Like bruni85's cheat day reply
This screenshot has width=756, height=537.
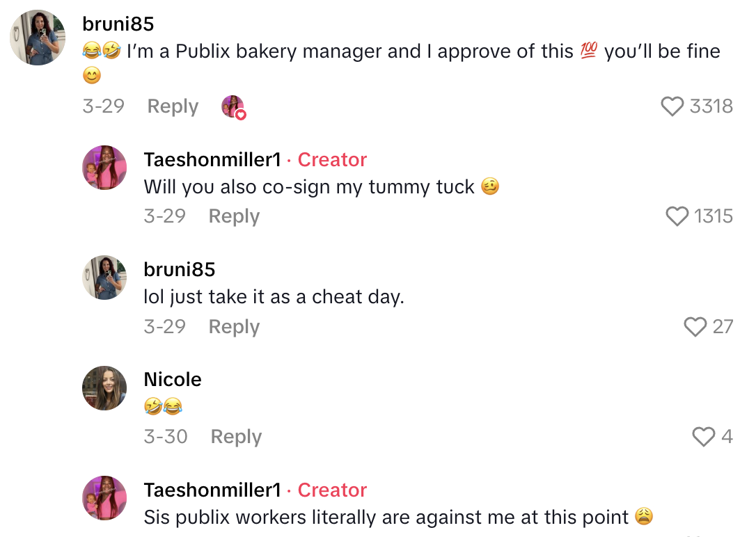click(x=695, y=326)
